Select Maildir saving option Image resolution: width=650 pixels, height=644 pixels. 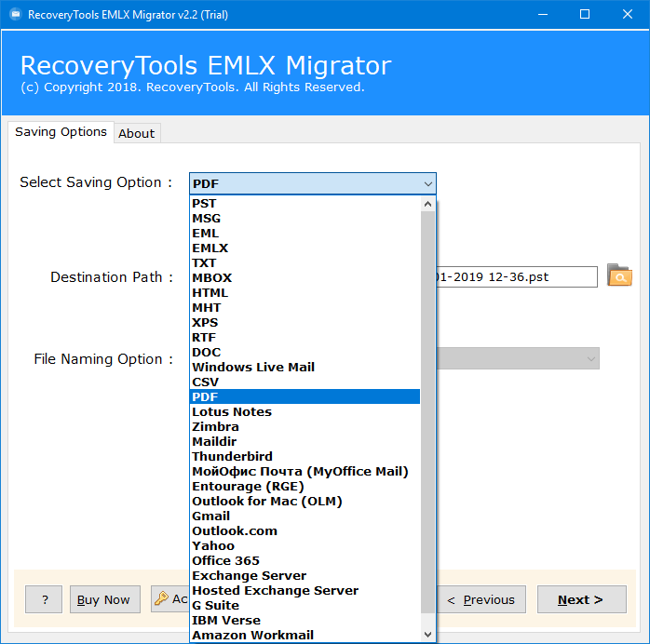[x=305, y=441]
